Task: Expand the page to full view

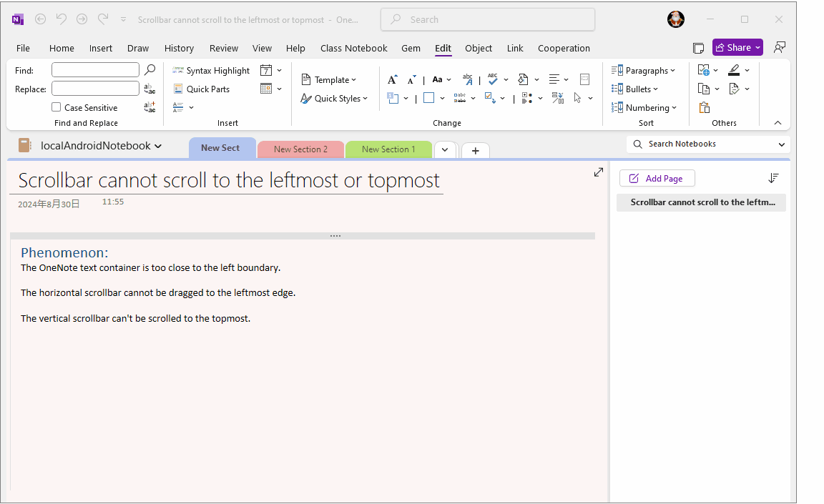Action: (x=599, y=172)
